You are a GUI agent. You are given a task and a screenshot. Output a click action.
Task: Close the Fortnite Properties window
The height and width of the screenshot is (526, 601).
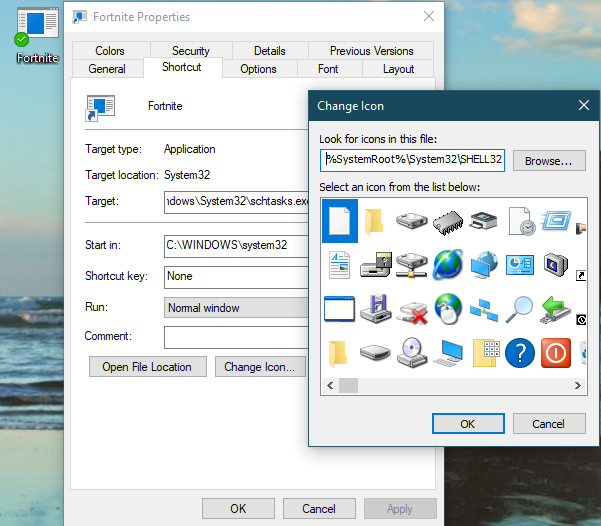pos(429,16)
